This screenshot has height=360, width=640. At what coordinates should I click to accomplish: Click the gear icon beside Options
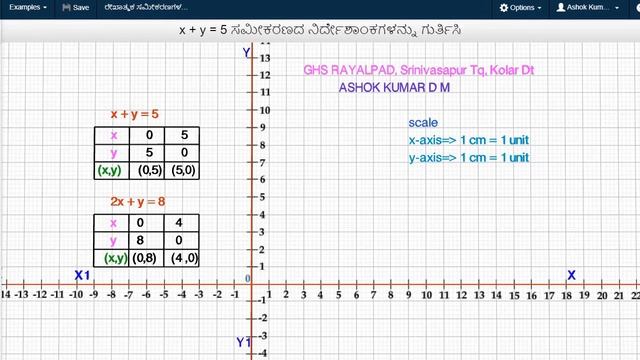(504, 7)
